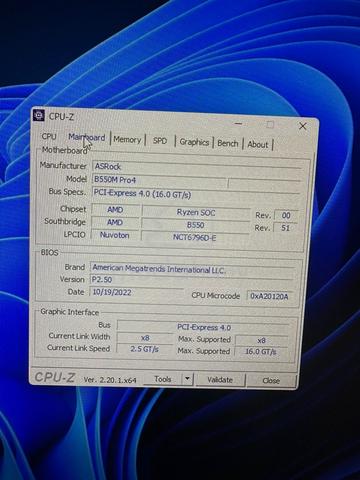
Task: Click the Current Link Width x8 value
Action: pyautogui.click(x=145, y=338)
